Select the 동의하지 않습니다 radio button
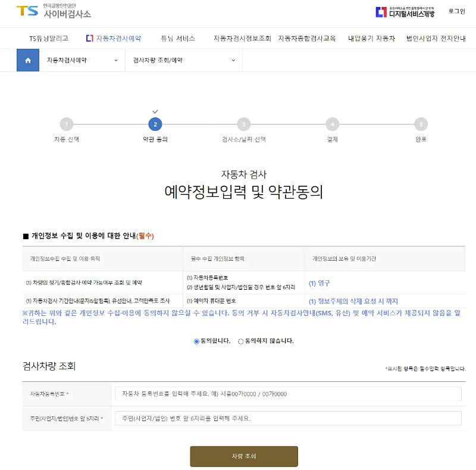 240,341
